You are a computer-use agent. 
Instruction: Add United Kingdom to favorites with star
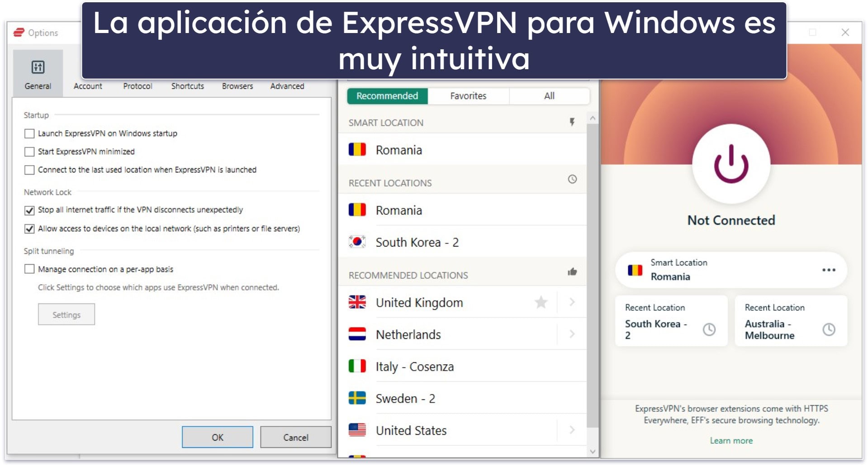coord(541,302)
